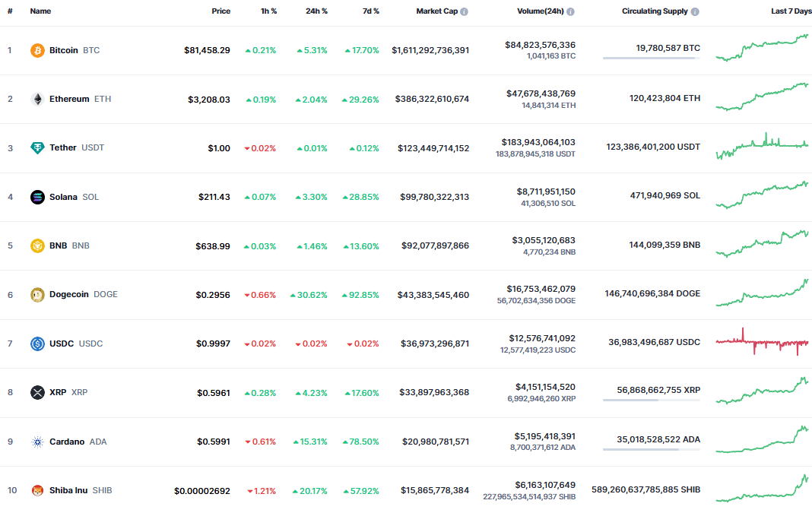Sort by Last 7 Days column header
812x513 pixels.
(791, 11)
